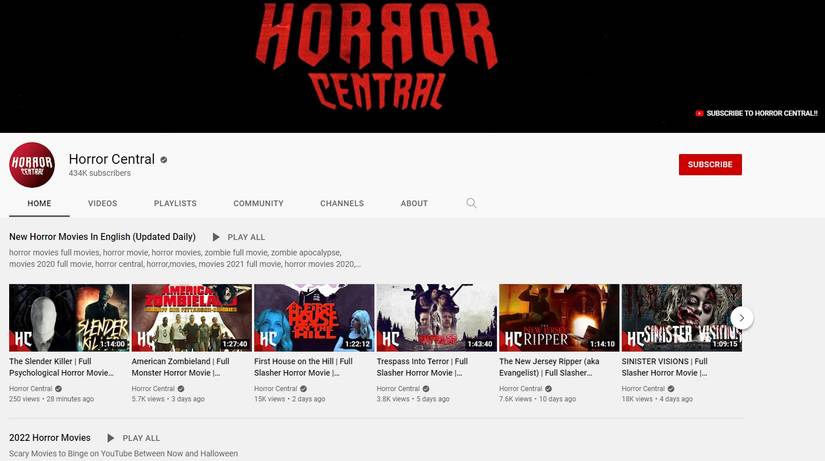The image size is (825, 461).
Task: Open the Channels tab
Action: point(342,203)
